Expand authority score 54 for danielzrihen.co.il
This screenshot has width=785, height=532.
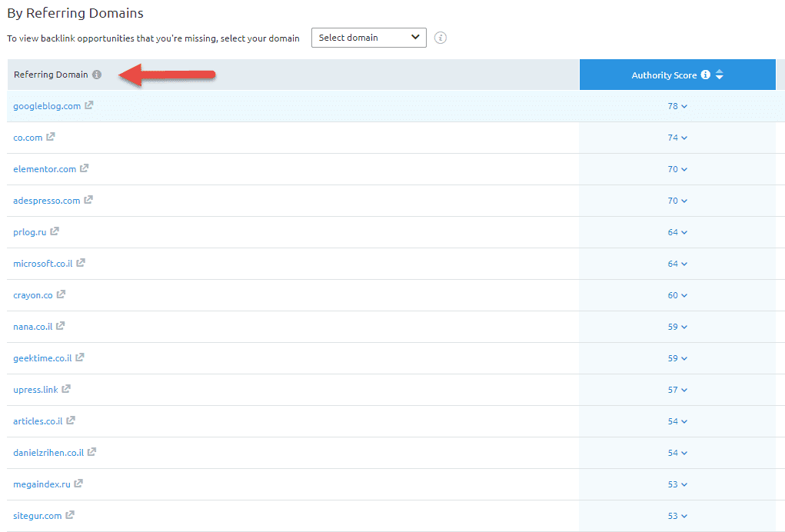pos(677,453)
